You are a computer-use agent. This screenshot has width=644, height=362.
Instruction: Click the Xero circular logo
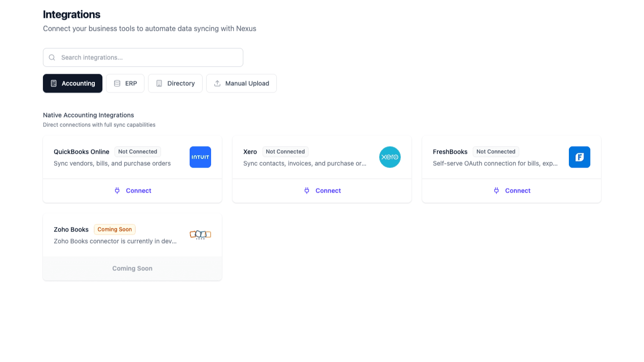[390, 157]
